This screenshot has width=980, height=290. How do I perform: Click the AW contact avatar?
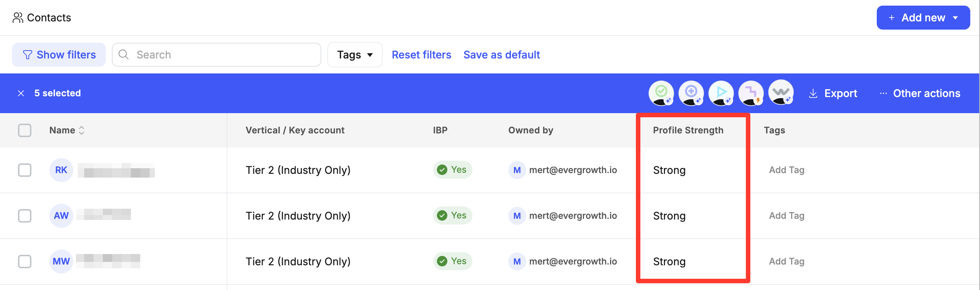pyautogui.click(x=61, y=216)
